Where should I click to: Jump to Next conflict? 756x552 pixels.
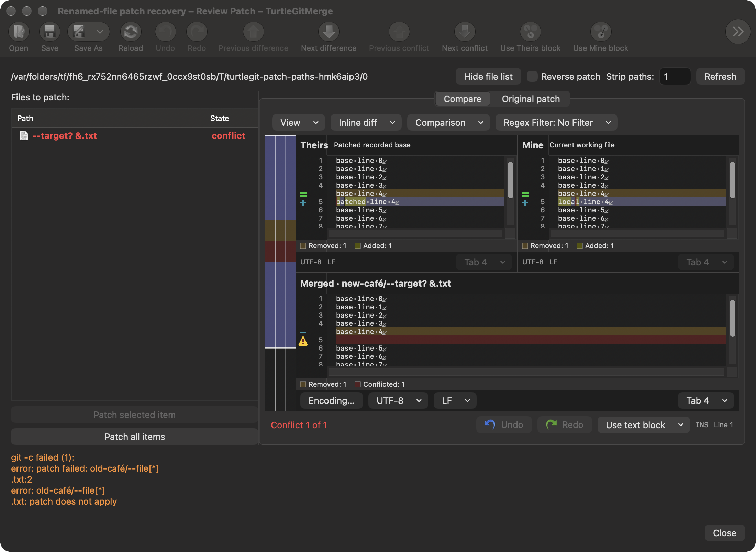[465, 32]
